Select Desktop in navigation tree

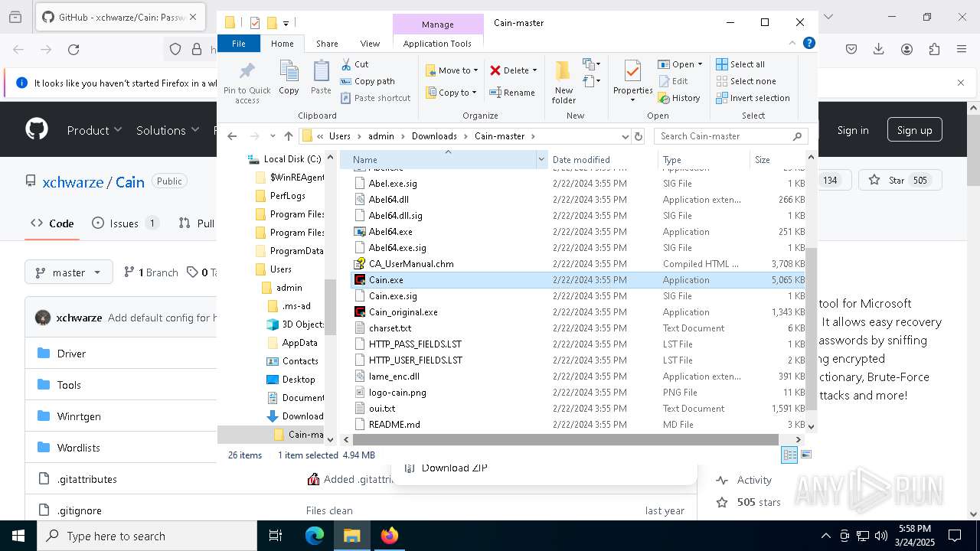point(298,380)
